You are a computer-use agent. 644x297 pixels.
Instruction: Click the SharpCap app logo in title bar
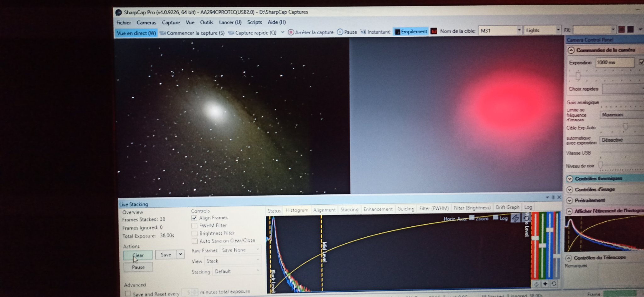coord(119,12)
